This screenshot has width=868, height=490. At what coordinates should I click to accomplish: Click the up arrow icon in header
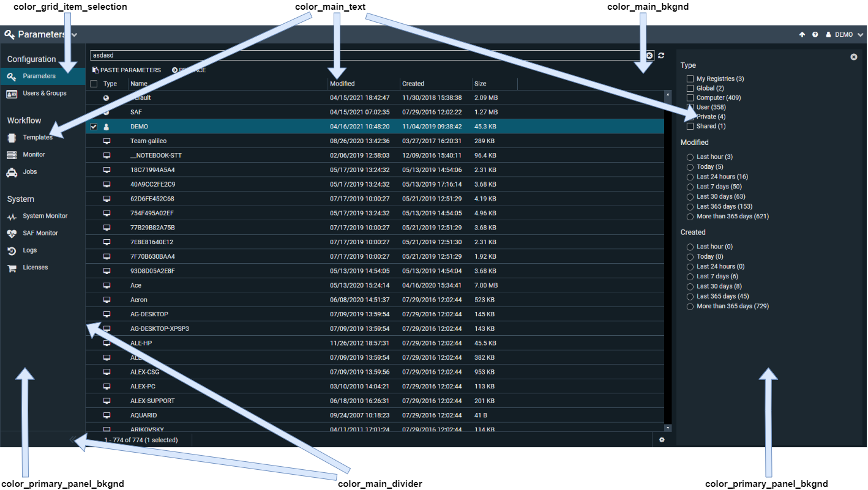(802, 35)
